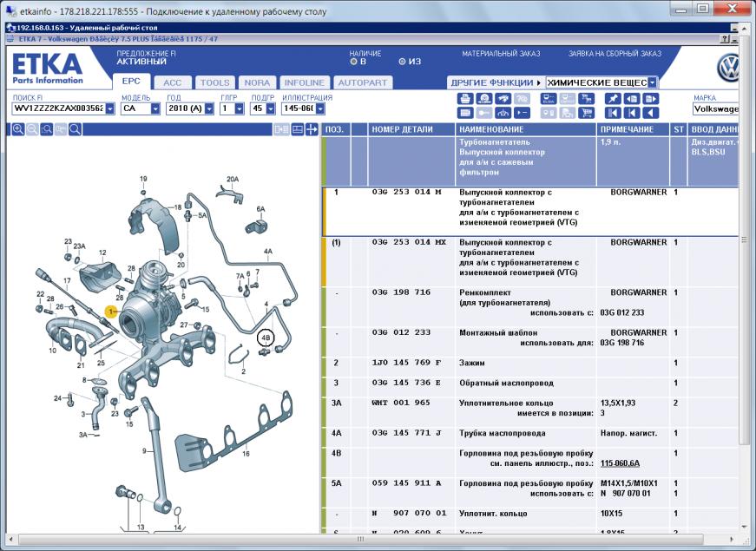
Task: Select part number N 907 070 01
Action: [x=410, y=514]
